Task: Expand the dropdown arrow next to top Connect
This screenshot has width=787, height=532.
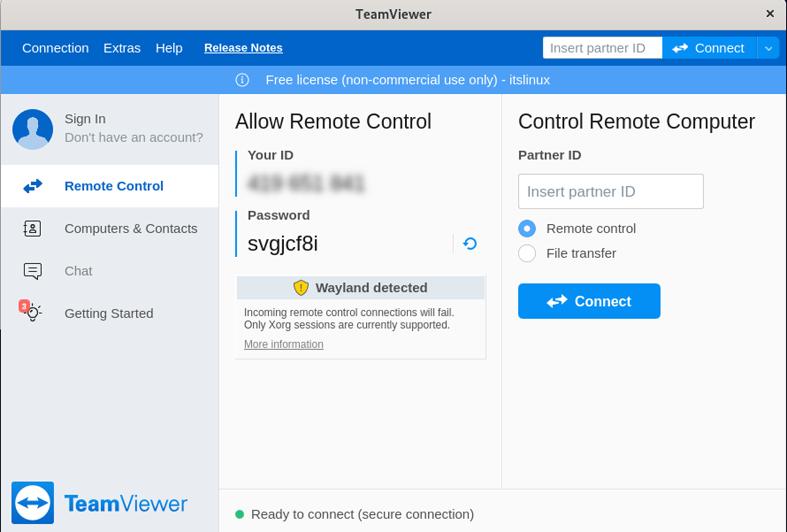Action: coord(768,48)
